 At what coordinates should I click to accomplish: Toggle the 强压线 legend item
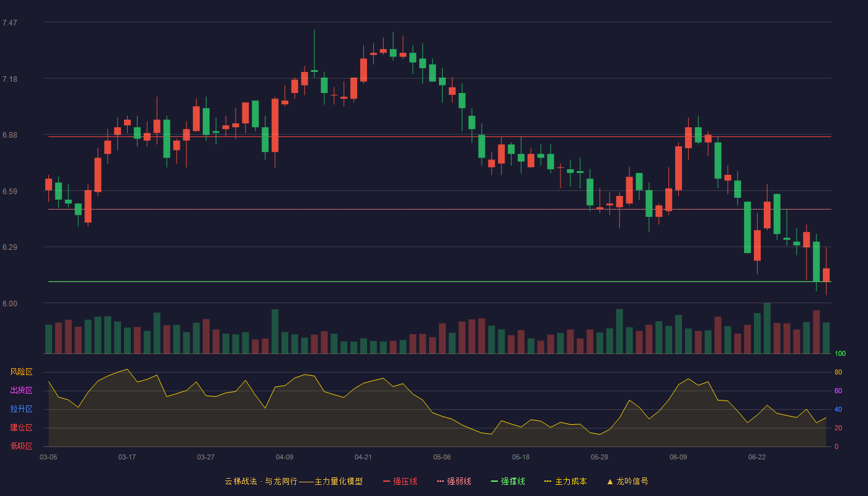pos(400,481)
